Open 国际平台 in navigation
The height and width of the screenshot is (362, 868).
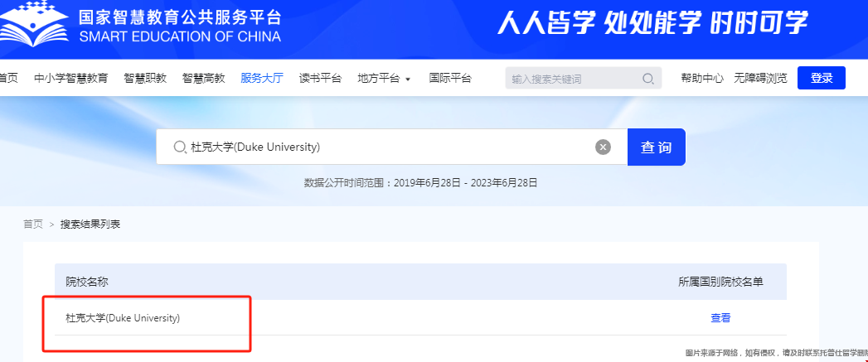coord(450,78)
